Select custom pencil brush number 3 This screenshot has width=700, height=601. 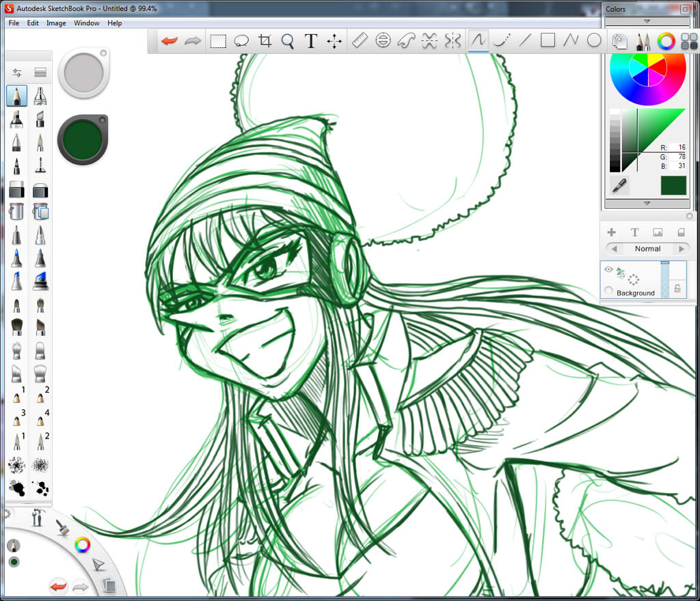pos(18,418)
